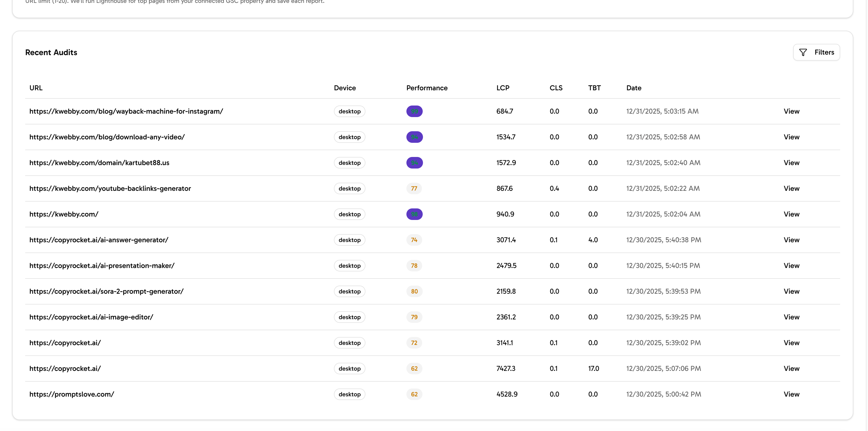Select the URL column header
The image size is (868, 431).
click(x=36, y=88)
